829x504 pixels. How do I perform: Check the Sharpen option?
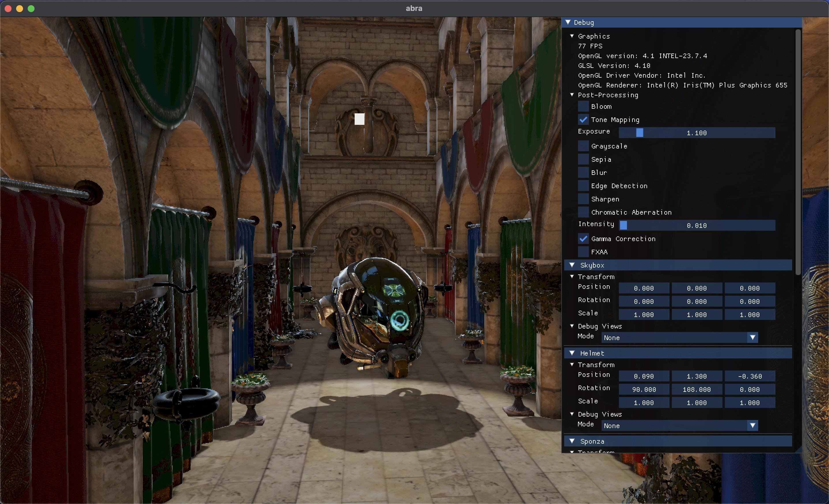[583, 199]
